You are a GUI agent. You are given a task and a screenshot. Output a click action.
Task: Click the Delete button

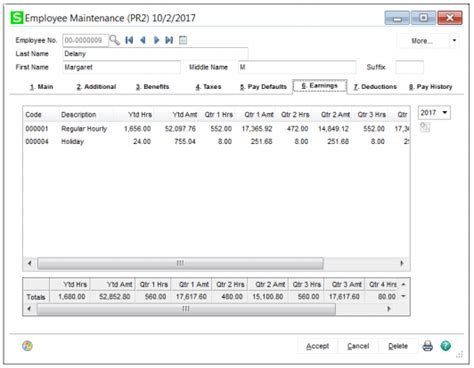398,346
